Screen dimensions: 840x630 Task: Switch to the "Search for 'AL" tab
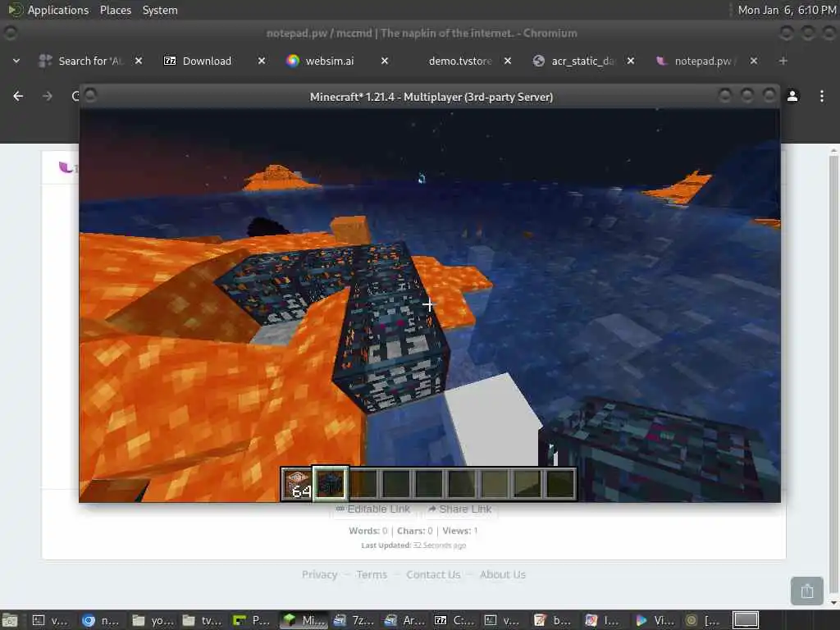(x=91, y=61)
